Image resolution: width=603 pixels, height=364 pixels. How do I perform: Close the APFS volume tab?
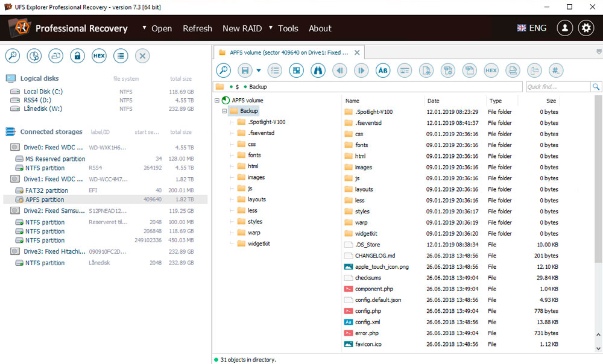357,52
